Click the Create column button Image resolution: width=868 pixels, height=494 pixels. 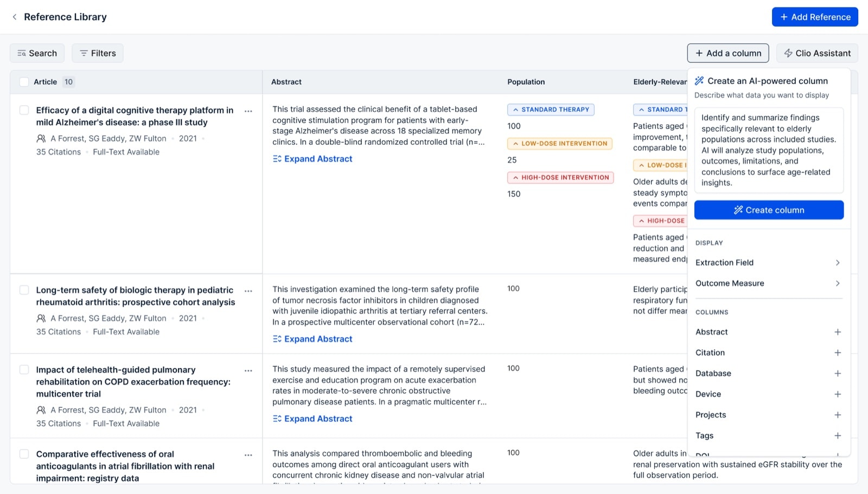point(769,210)
